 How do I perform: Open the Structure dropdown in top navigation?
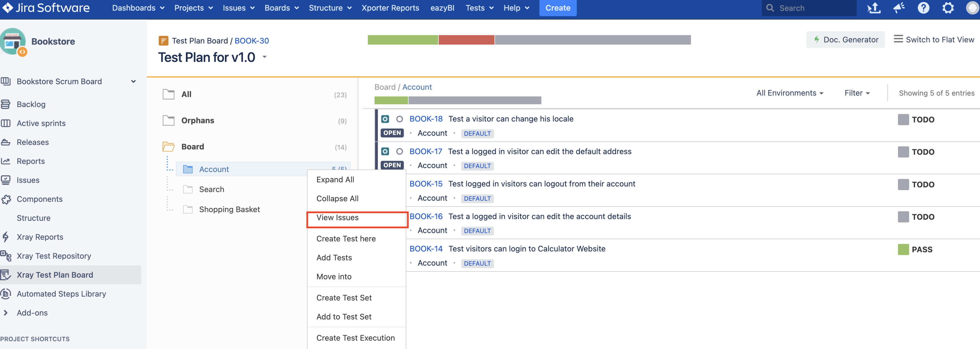(330, 8)
